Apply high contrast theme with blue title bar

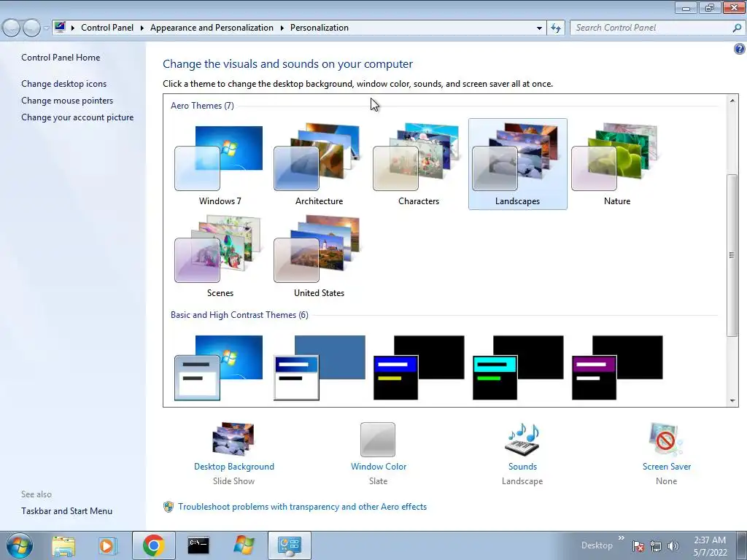pyautogui.click(x=419, y=367)
